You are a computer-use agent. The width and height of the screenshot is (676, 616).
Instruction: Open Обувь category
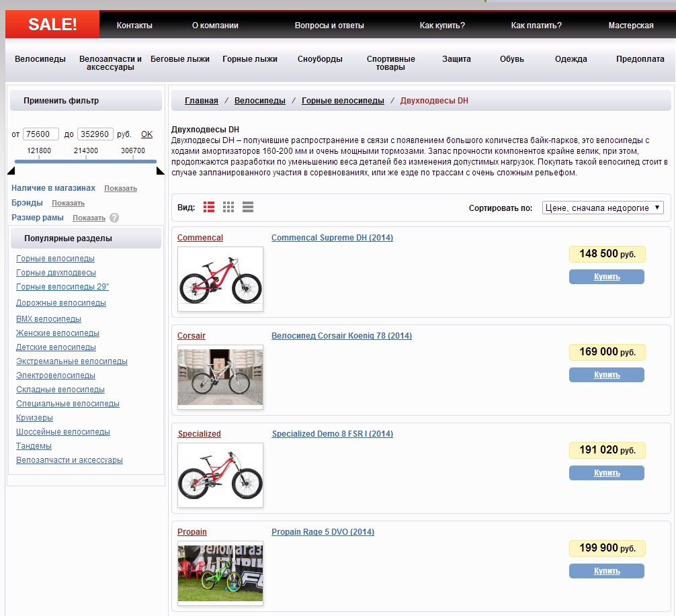[x=512, y=59]
